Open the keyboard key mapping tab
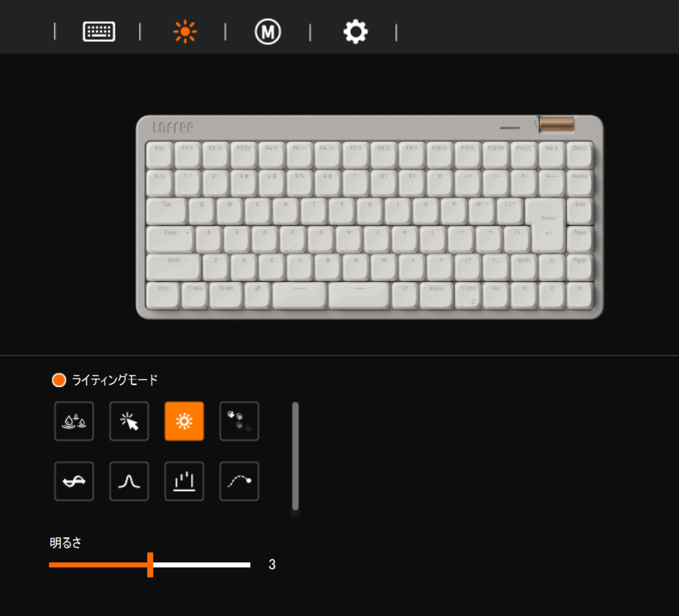The height and width of the screenshot is (616, 679). pos(99,32)
